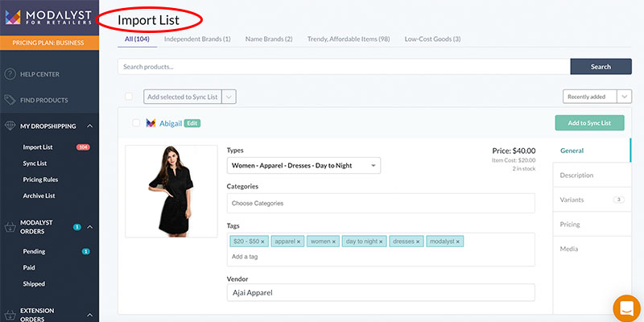This screenshot has width=644, height=322.
Task: Go to Archive List in sidebar
Action: [39, 196]
